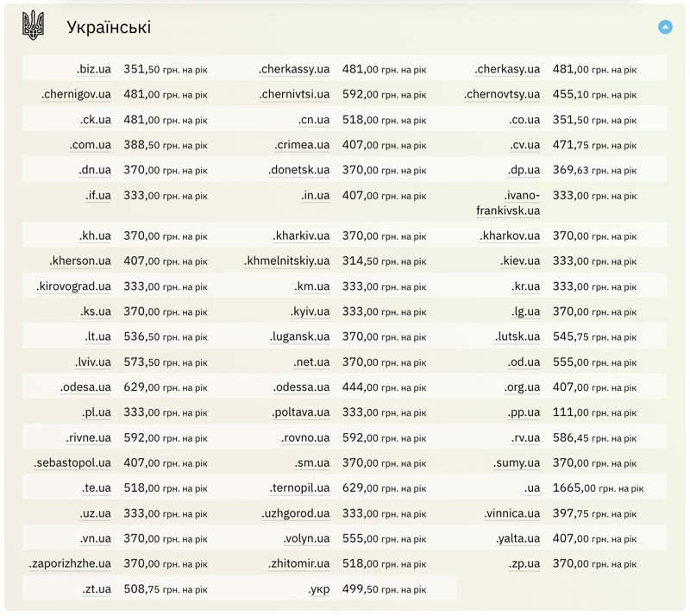The width and height of the screenshot is (690, 616).
Task: Select the .lviv.ua domain link
Action: [92, 362]
